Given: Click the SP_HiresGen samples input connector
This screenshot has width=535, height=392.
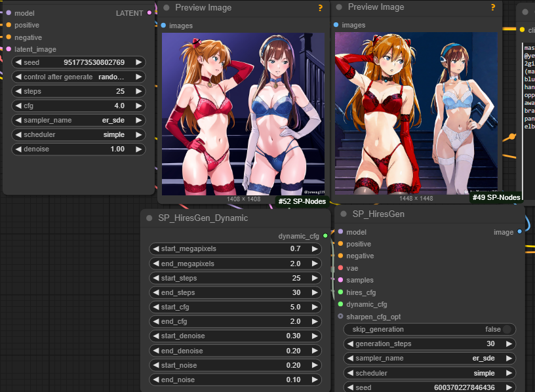Looking at the screenshot, I should [340, 280].
